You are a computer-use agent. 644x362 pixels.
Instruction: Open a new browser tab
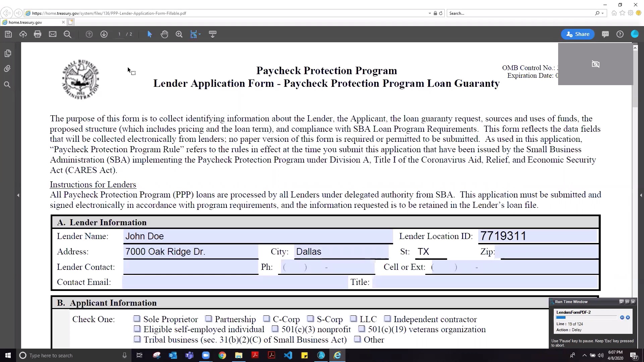[x=70, y=22]
